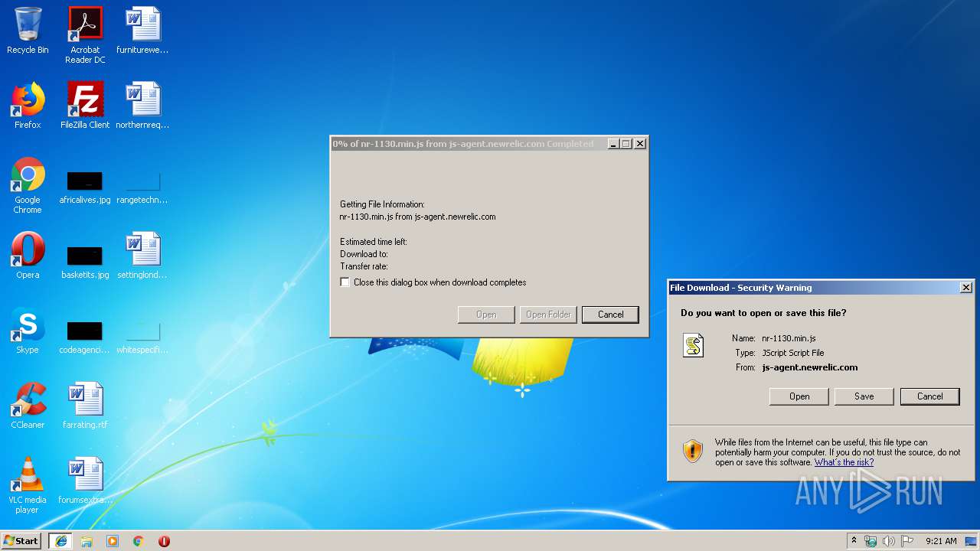Click the Action Center flag icon

(907, 541)
